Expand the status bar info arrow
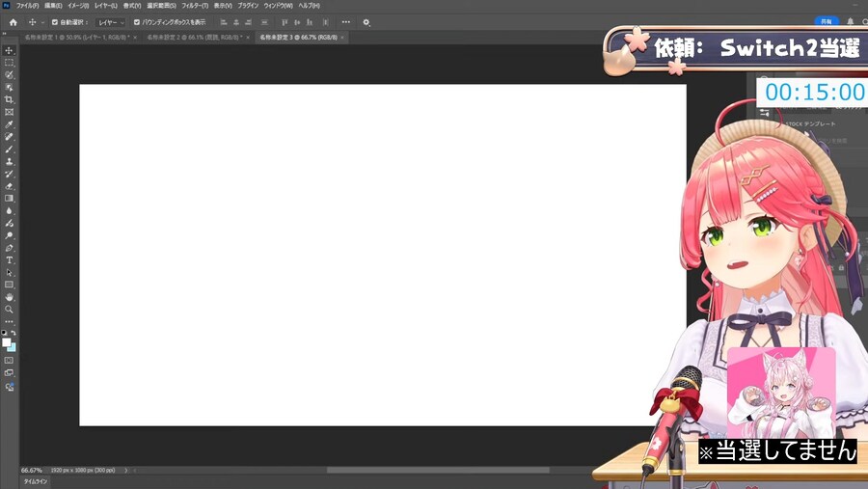 coord(125,470)
